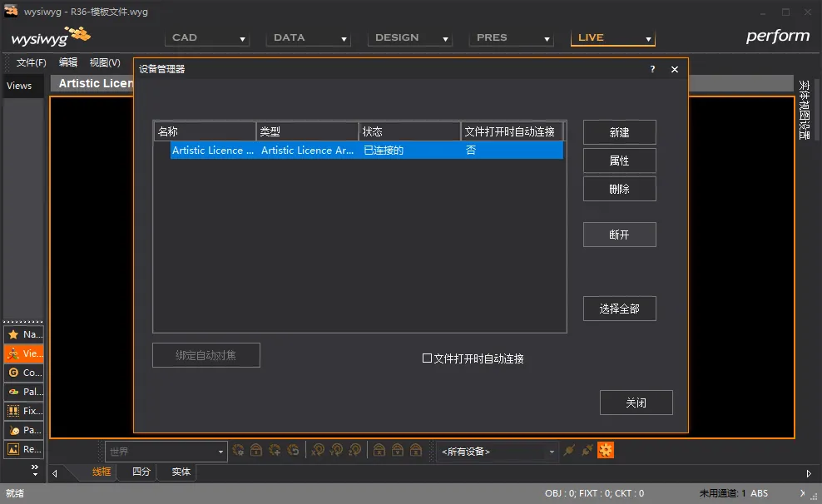This screenshot has width=822, height=504.
Task: Open the Fix... fixtures sidebar item
Action: pyautogui.click(x=23, y=411)
